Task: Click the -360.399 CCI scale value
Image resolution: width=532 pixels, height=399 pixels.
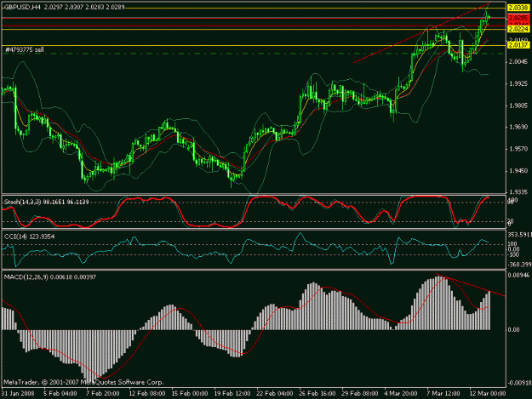Action: (x=519, y=265)
